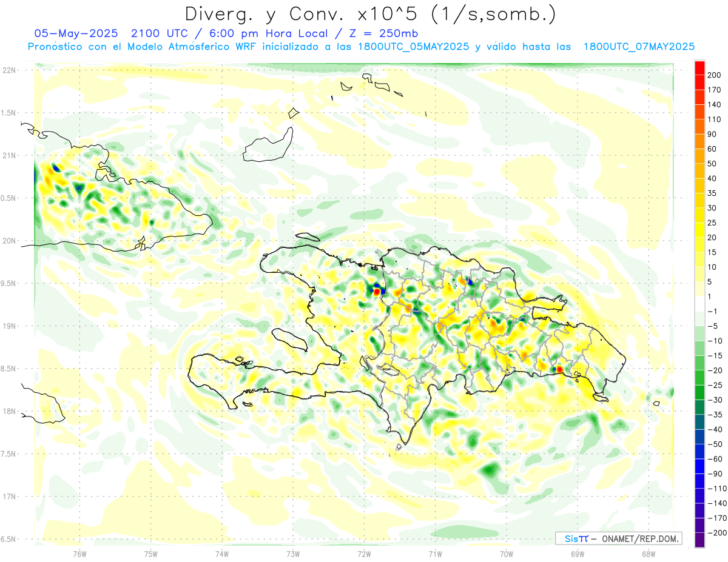Click the positive '35' color bar label
This screenshot has height=562, width=728.
[x=712, y=193]
